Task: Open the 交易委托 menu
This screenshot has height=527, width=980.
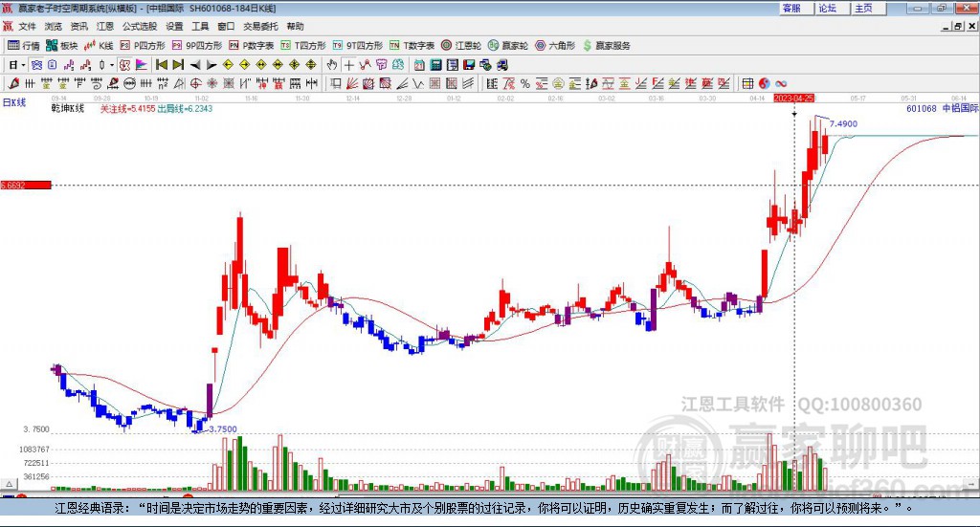Action: (260, 26)
